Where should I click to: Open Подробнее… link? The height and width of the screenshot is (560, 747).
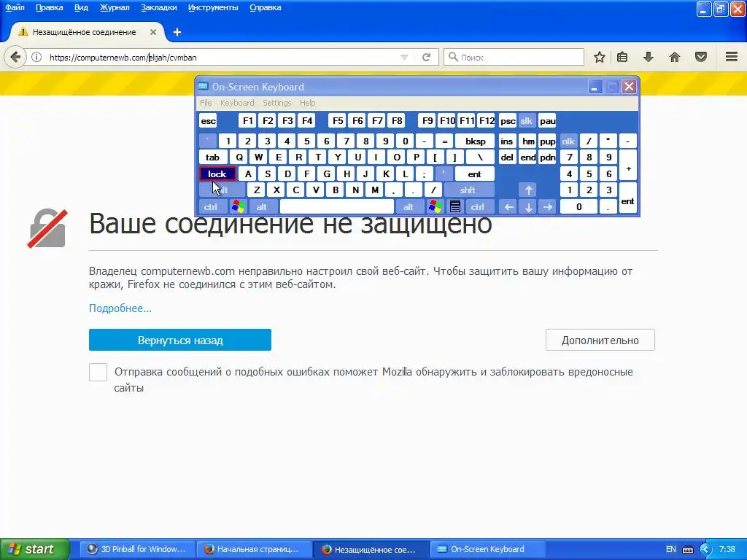click(x=120, y=308)
